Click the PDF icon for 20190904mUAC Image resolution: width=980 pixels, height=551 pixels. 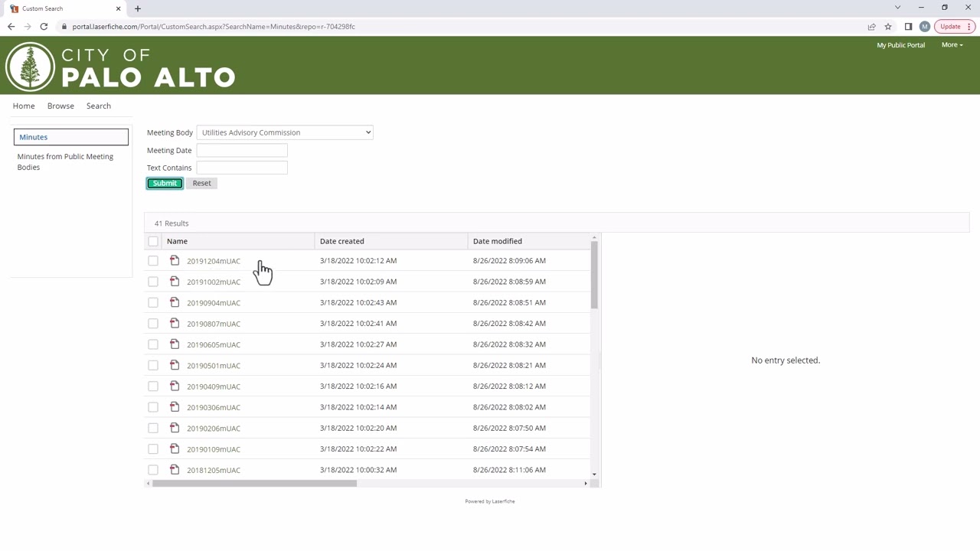pos(175,302)
